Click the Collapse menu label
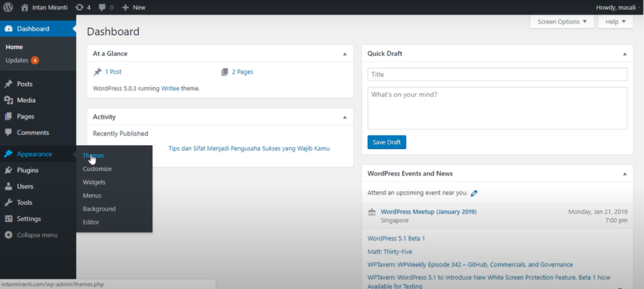 tap(37, 235)
